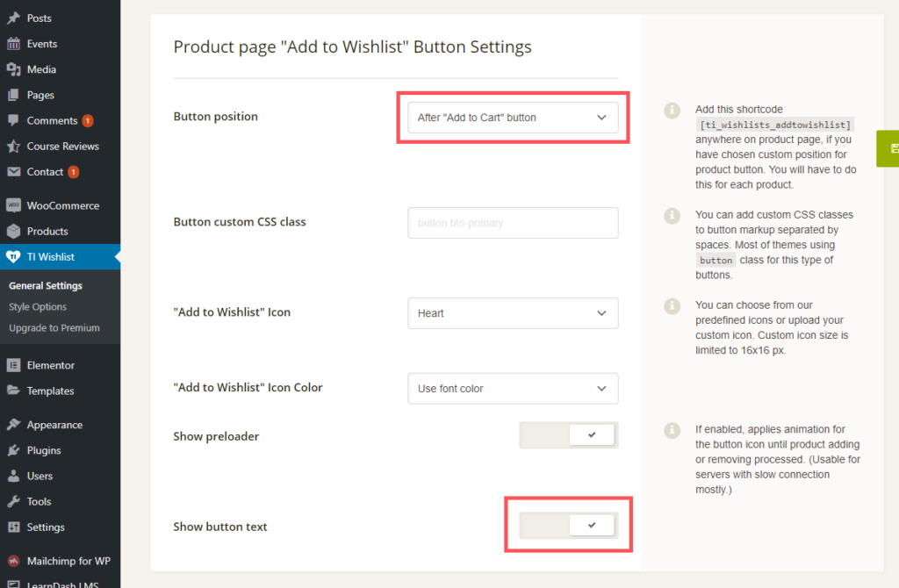Expand the "Add to Wishlist" Icon dropdown
Viewport: 899px width, 588px height.
pos(513,313)
